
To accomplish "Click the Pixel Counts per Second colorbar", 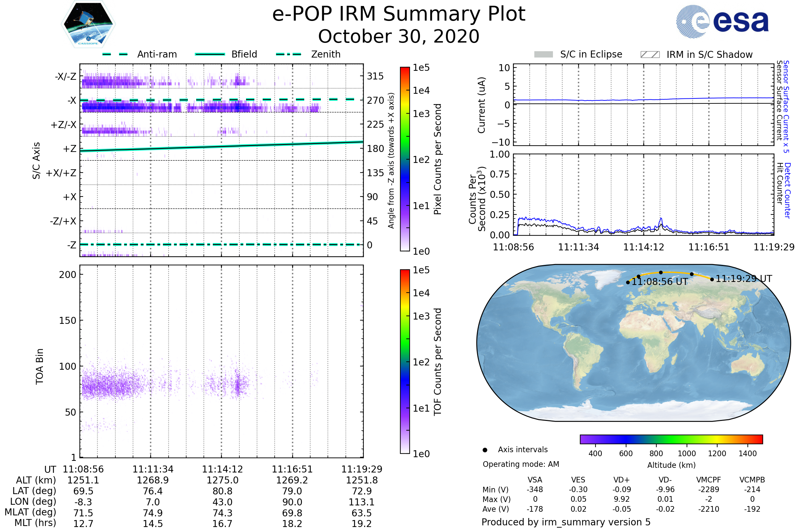I will pos(405,159).
